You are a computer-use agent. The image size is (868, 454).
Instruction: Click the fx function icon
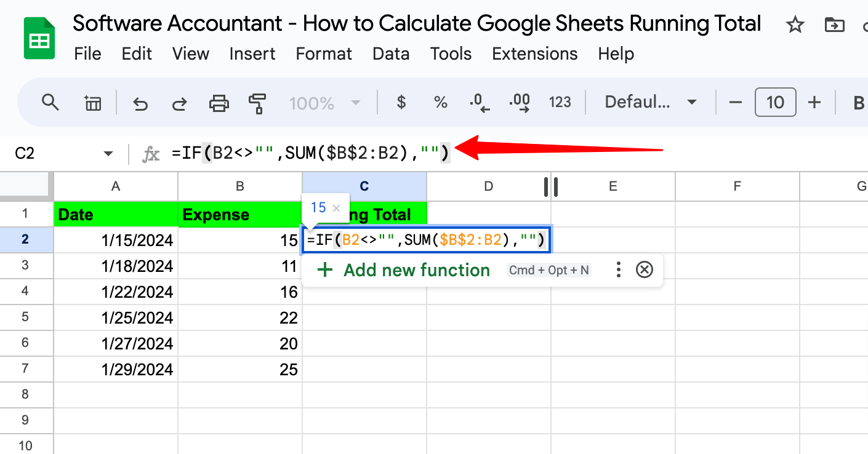coord(151,154)
